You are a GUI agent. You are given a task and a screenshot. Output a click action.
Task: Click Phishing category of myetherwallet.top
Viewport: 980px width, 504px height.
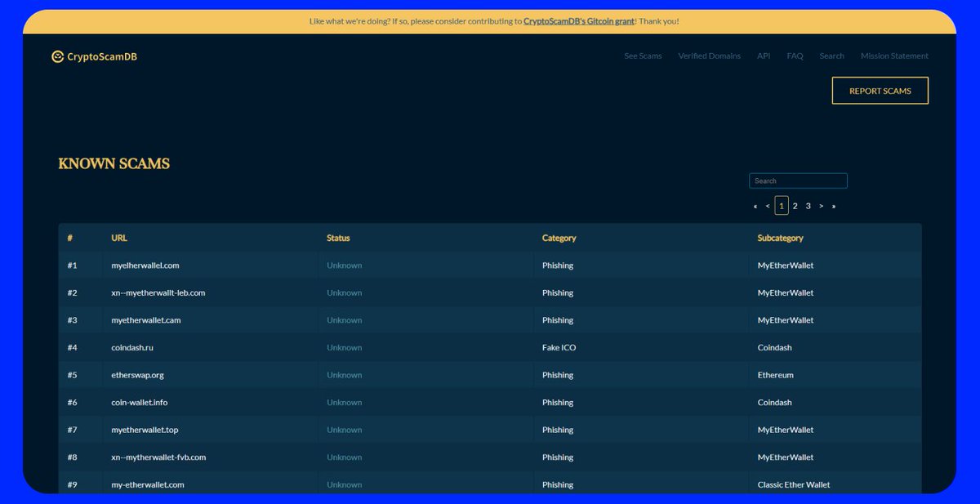(x=558, y=430)
